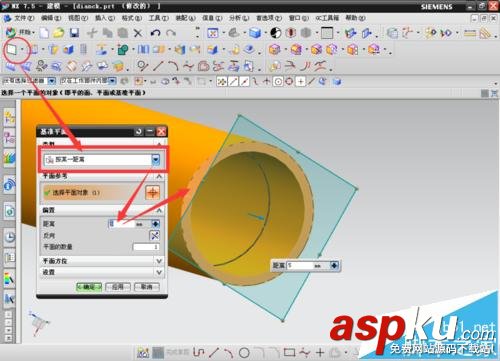
Task: Open the first selection filter dropdown
Action: pos(52,81)
